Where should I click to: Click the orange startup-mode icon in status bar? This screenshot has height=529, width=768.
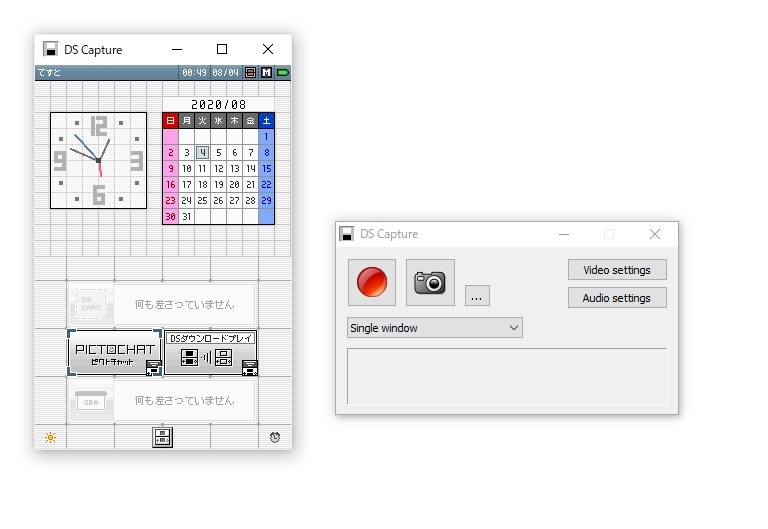(250, 72)
